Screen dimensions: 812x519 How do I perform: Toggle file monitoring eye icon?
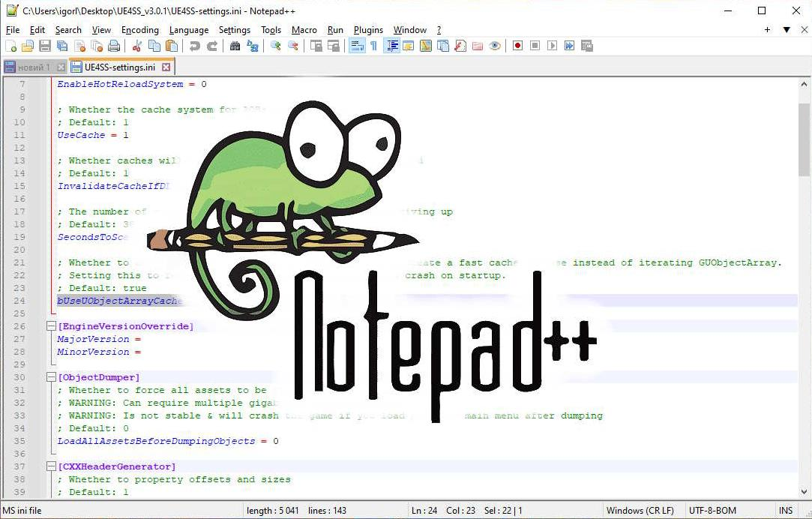tap(495, 46)
